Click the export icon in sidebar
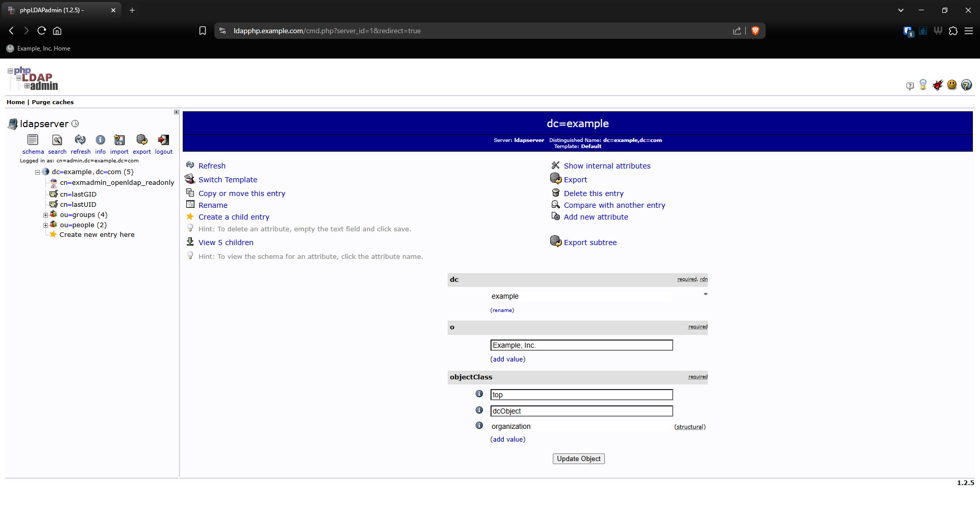980x531 pixels. (142, 140)
